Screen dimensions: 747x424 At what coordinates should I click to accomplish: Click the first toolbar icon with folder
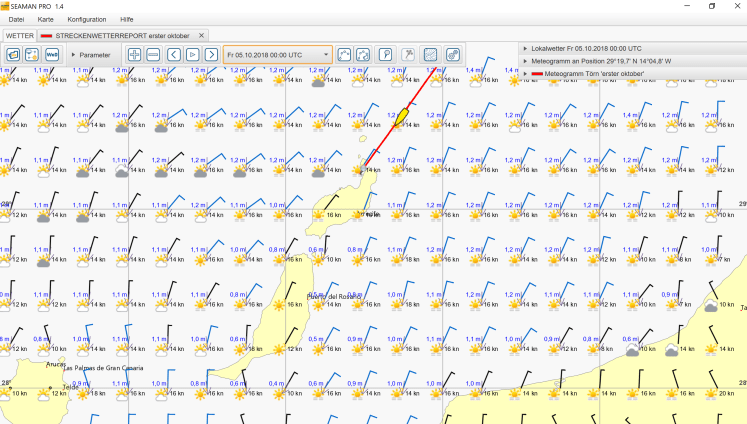point(13,54)
